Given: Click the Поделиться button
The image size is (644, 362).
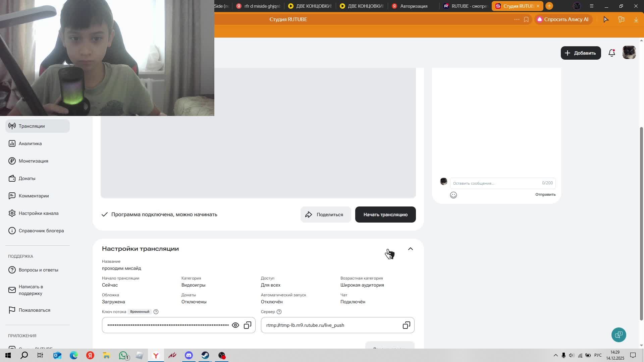Looking at the screenshot, I should click(x=325, y=215).
